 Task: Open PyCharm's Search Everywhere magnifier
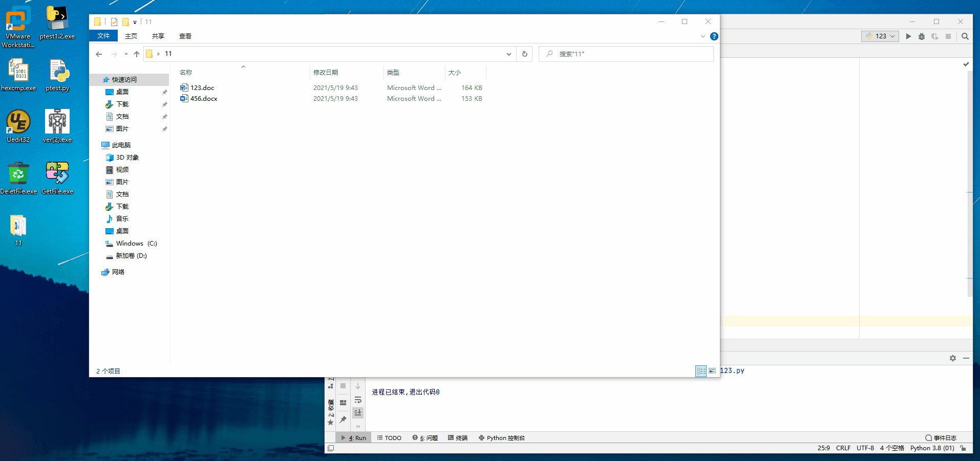tap(965, 36)
